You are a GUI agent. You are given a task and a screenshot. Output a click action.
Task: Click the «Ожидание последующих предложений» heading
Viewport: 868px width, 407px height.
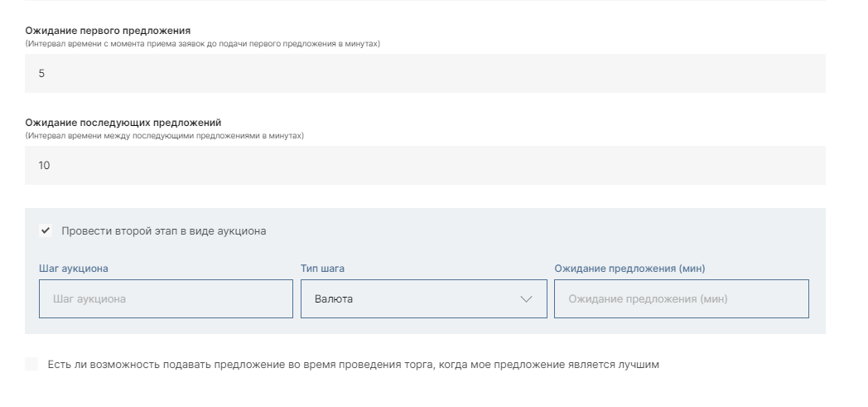point(123,123)
